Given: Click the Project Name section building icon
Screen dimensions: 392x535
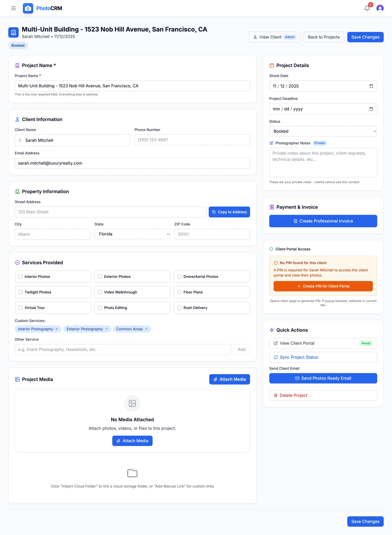Looking at the screenshot, I should click(17, 66).
